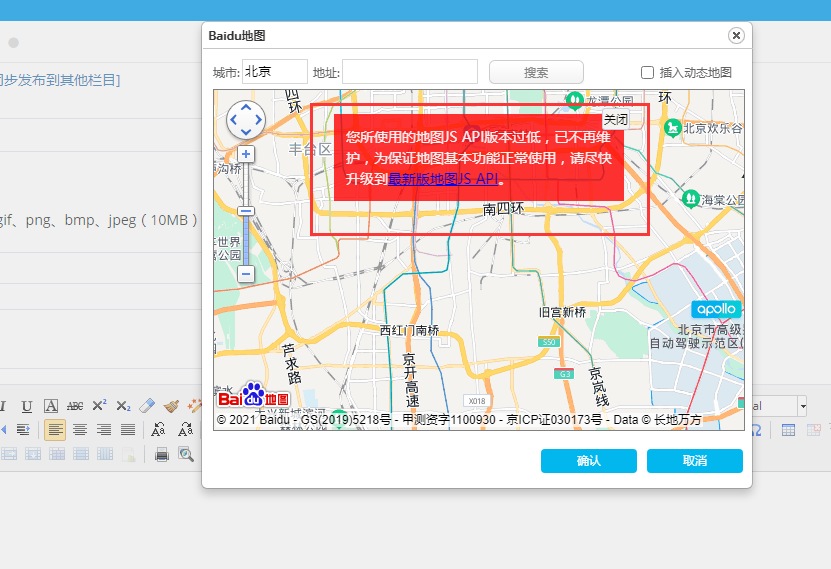Click the print icon in the editor toolbar
831x569 pixels.
(162, 455)
